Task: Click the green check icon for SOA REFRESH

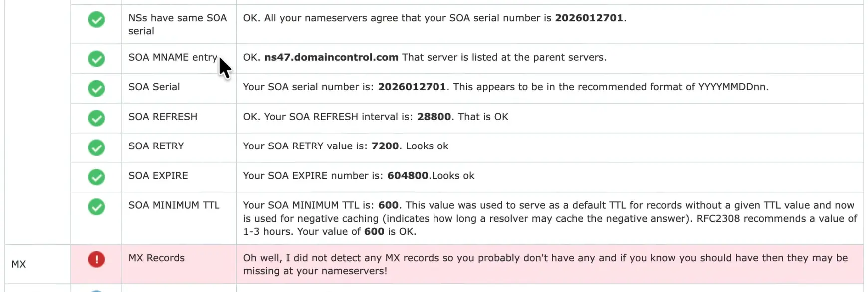Action: pos(96,118)
